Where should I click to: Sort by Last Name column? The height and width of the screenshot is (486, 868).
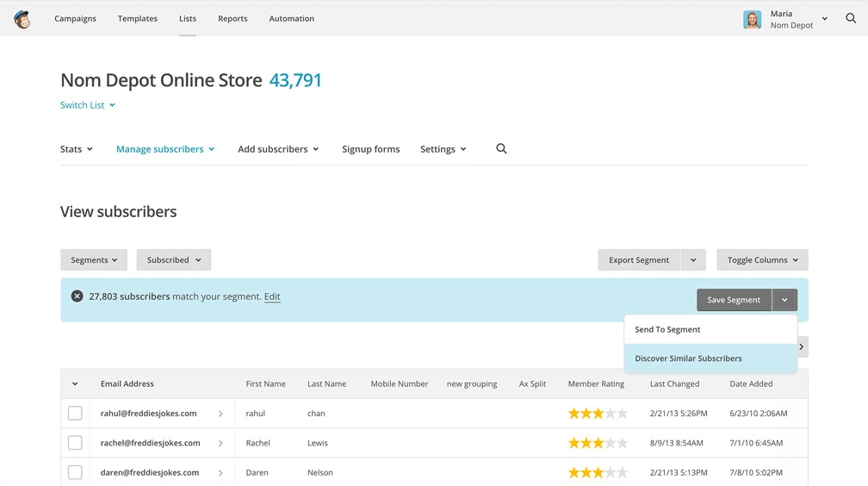point(326,383)
